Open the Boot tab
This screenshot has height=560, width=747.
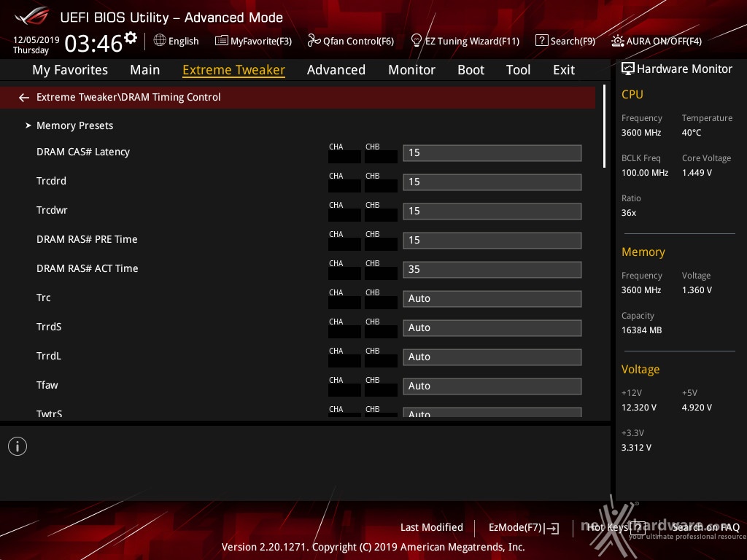click(x=471, y=70)
